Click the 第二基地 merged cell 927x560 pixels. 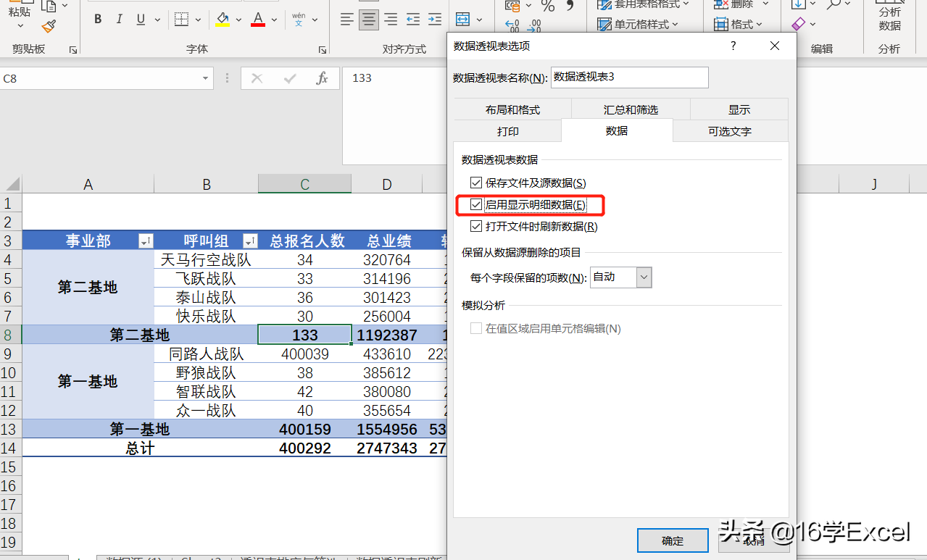click(88, 288)
